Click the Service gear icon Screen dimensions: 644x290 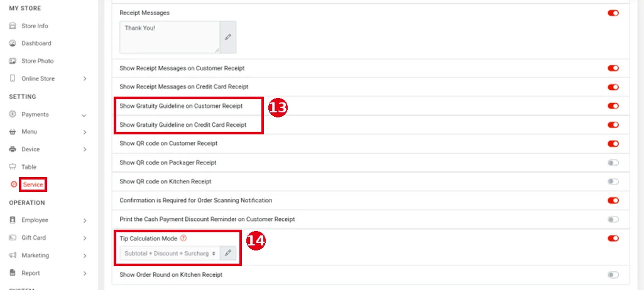click(14, 185)
